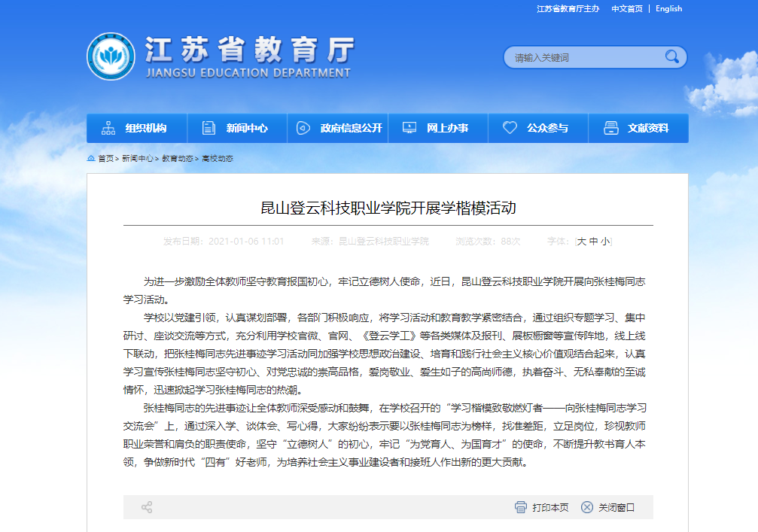The height and width of the screenshot is (532, 758).
Task: Click the 公众参与 heart icon
Action: 510,128
